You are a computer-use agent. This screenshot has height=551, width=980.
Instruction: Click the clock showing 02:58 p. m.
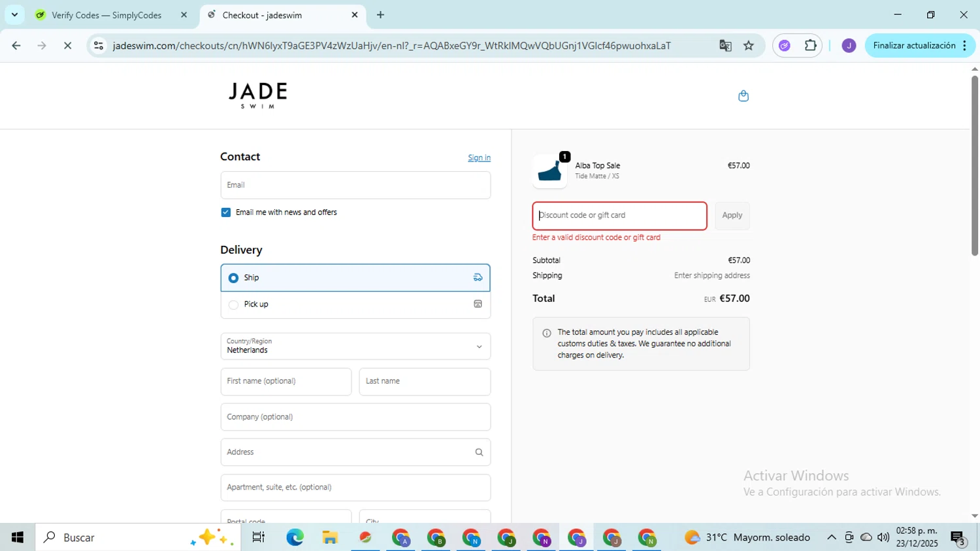pos(917,531)
